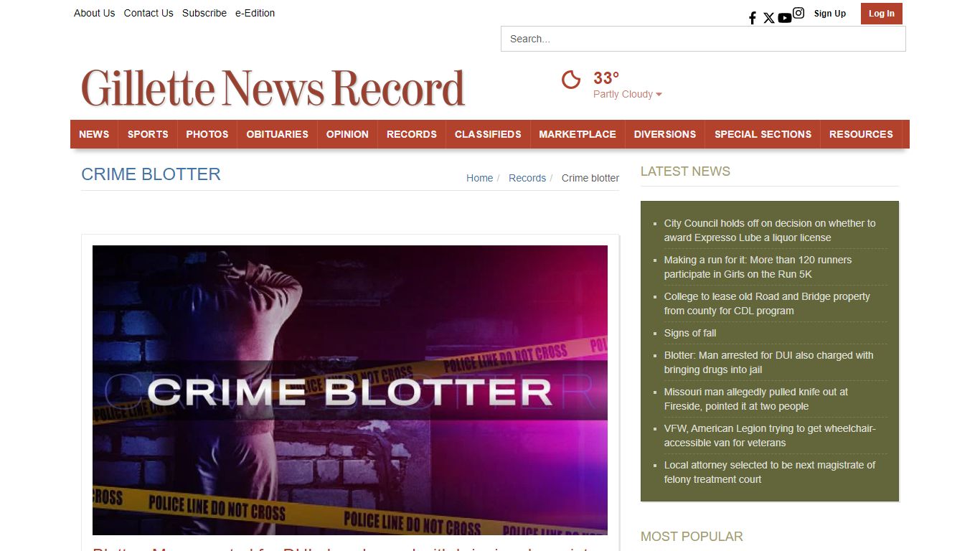This screenshot has height=551, width=980.
Task: Open the DIVERSIONS menu
Action: [x=665, y=134]
